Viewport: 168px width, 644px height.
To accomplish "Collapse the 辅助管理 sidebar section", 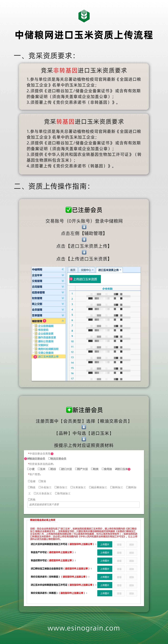I will pos(63,321).
